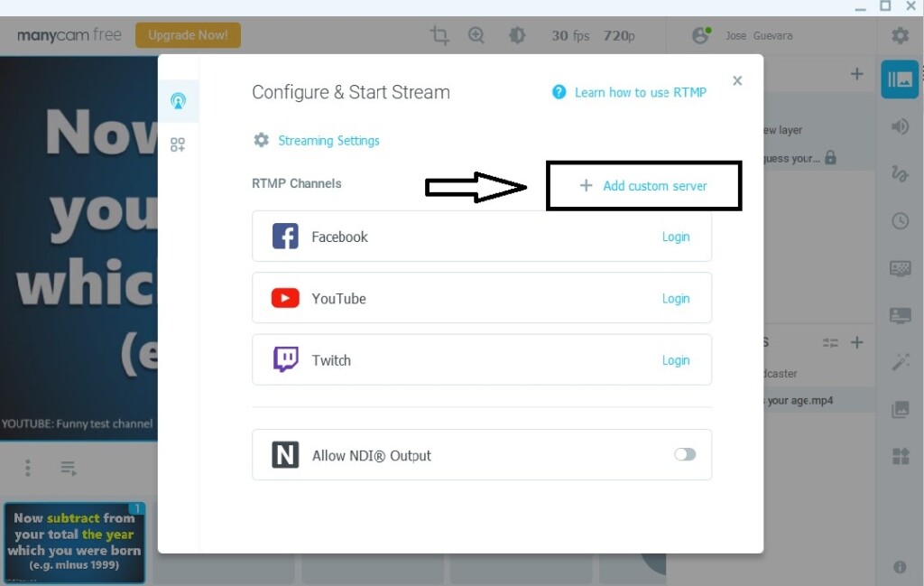Select the Now subtract from preset thumbnail
This screenshot has width=924, height=586.
(x=74, y=543)
